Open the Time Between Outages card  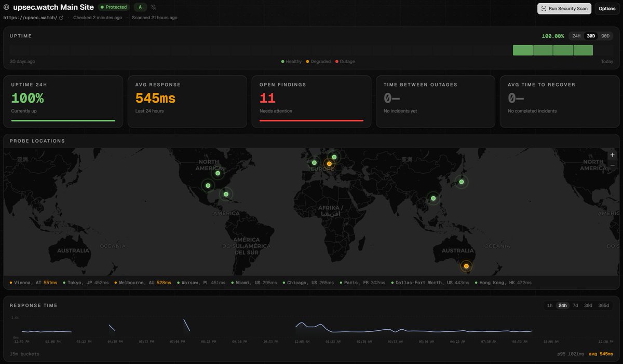435,102
